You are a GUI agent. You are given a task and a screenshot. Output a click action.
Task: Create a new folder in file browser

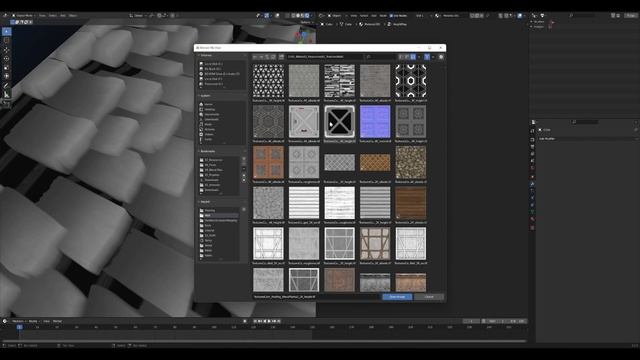tap(281, 57)
